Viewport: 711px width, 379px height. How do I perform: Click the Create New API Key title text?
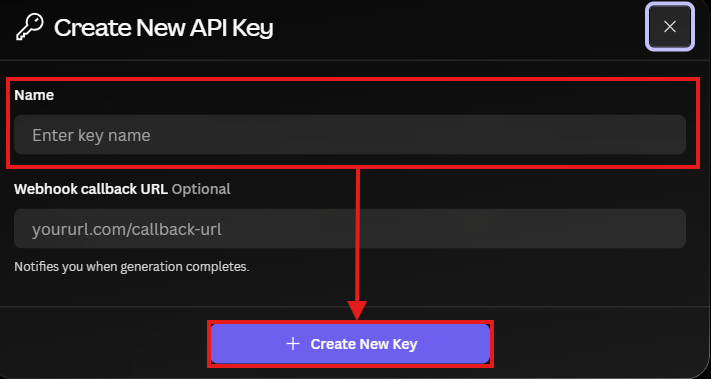(164, 28)
